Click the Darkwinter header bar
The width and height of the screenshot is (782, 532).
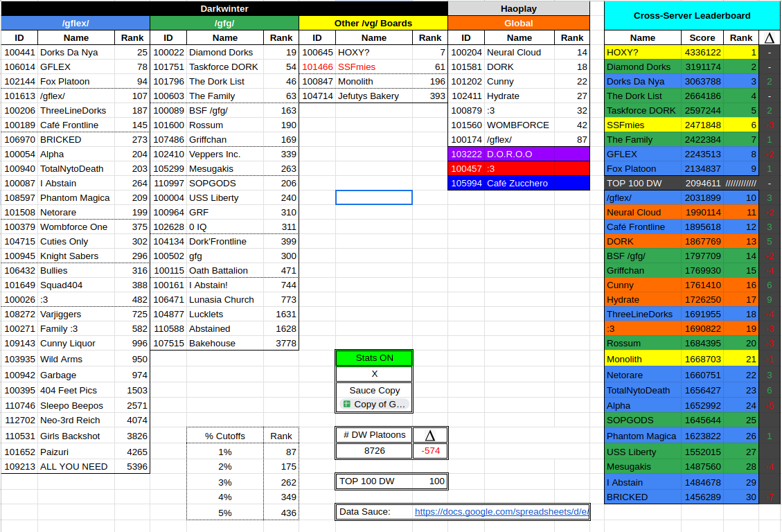click(x=224, y=8)
